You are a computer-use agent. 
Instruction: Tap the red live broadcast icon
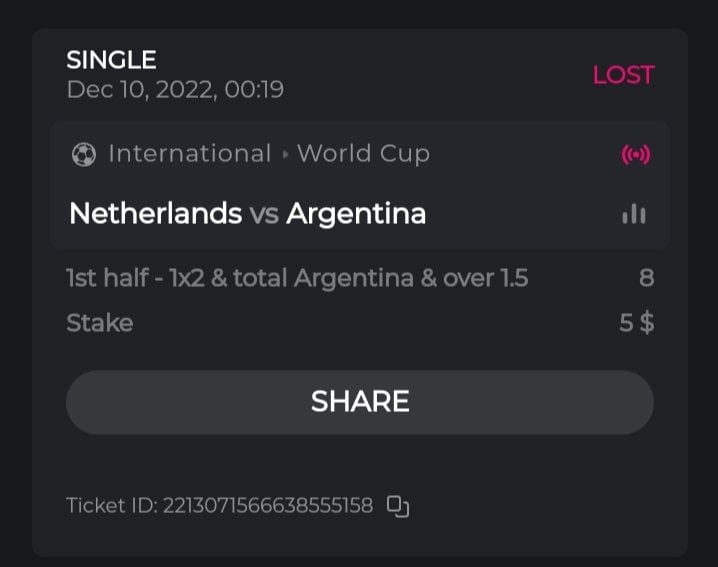pyautogui.click(x=634, y=155)
